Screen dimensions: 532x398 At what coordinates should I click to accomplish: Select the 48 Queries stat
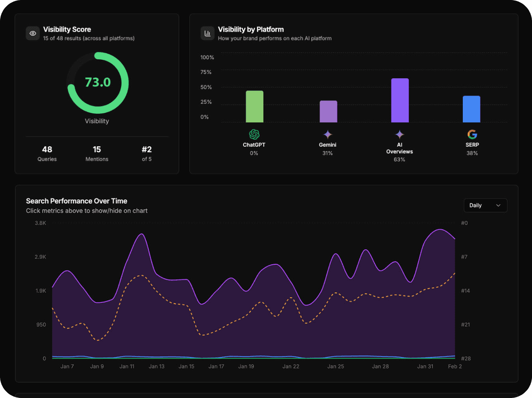tap(47, 154)
